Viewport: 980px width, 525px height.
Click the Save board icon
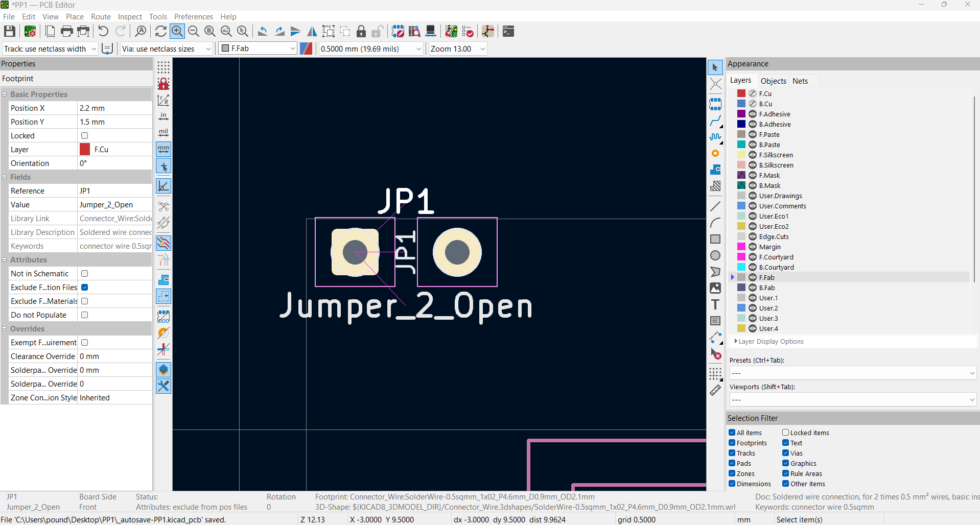[x=9, y=32]
